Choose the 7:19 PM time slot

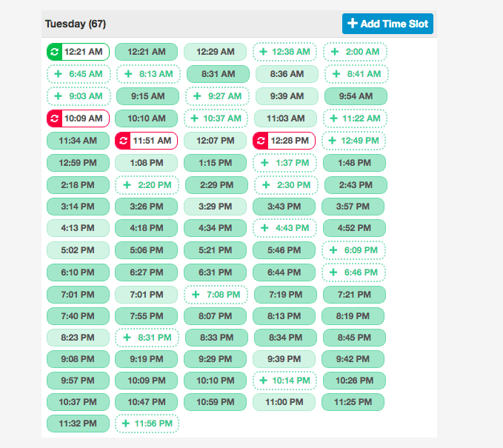(x=285, y=295)
